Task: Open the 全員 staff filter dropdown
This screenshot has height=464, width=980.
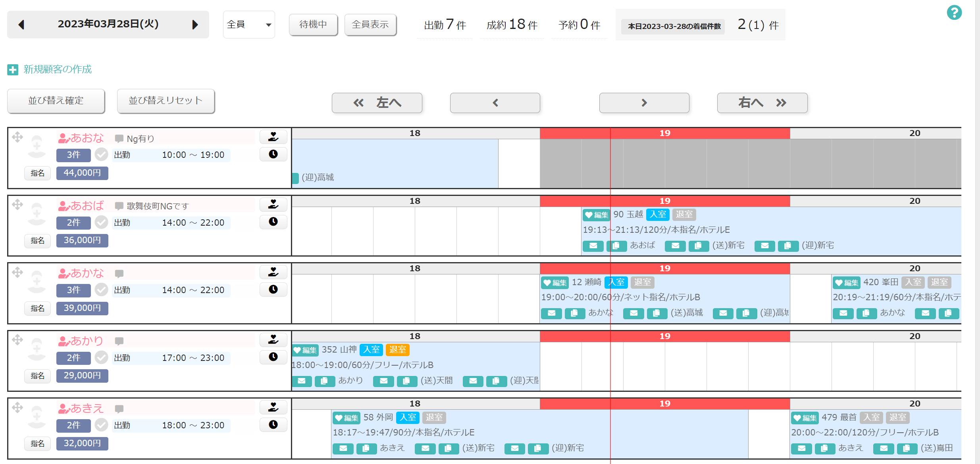Action: pyautogui.click(x=249, y=25)
